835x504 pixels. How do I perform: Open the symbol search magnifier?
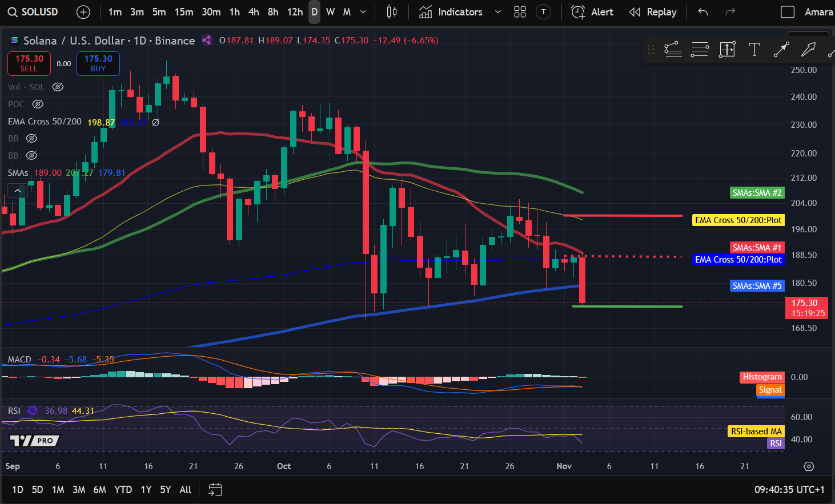[12, 11]
